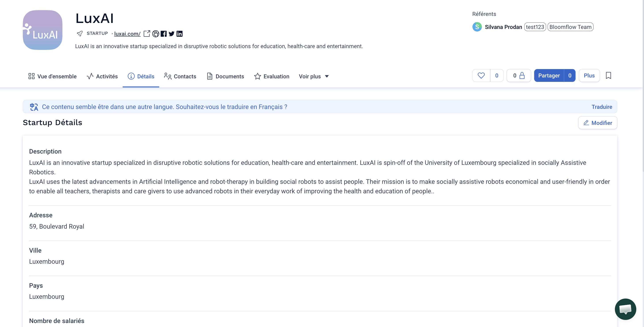Open the Documents tab
Viewport: 644px width, 327px height.
coord(225,76)
